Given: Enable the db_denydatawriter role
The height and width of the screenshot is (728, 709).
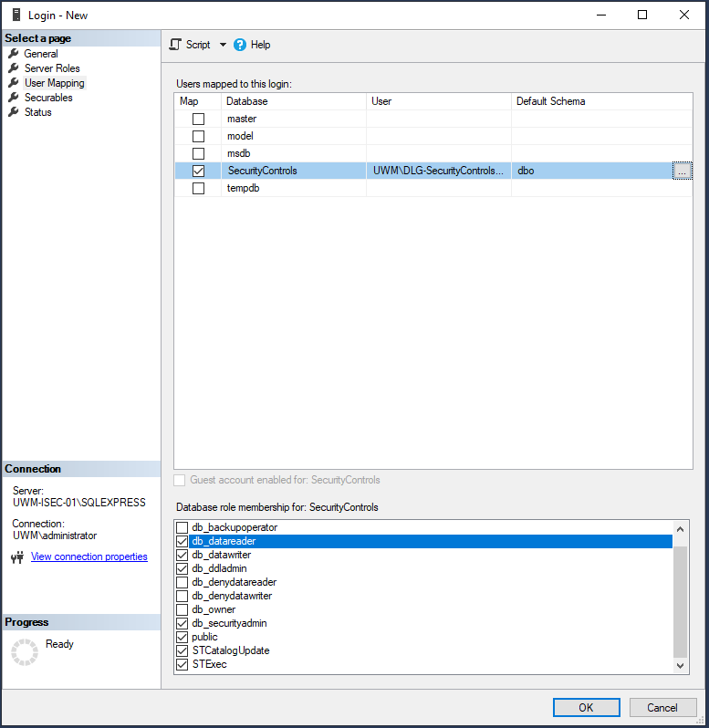Looking at the screenshot, I should click(182, 596).
